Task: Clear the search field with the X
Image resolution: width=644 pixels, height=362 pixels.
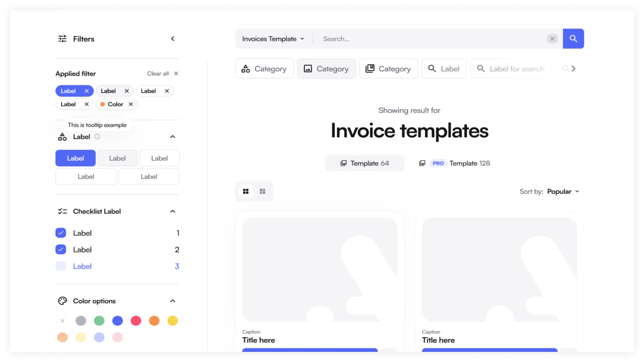Action: click(552, 39)
